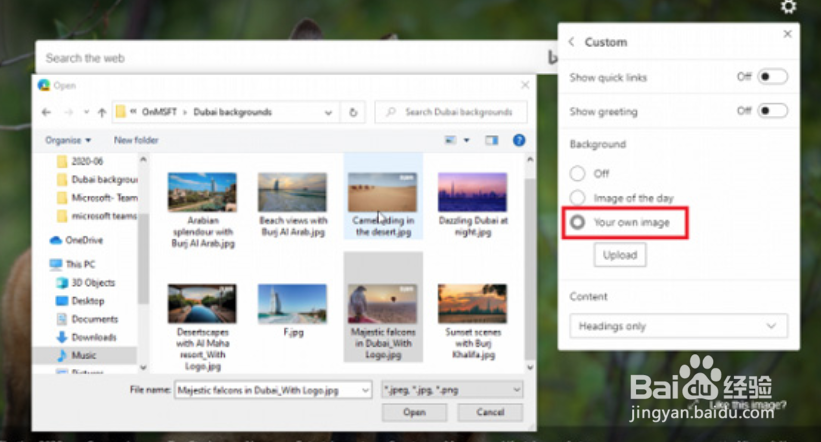Click the Open button
Screen dimensions: 821x442
(x=414, y=413)
